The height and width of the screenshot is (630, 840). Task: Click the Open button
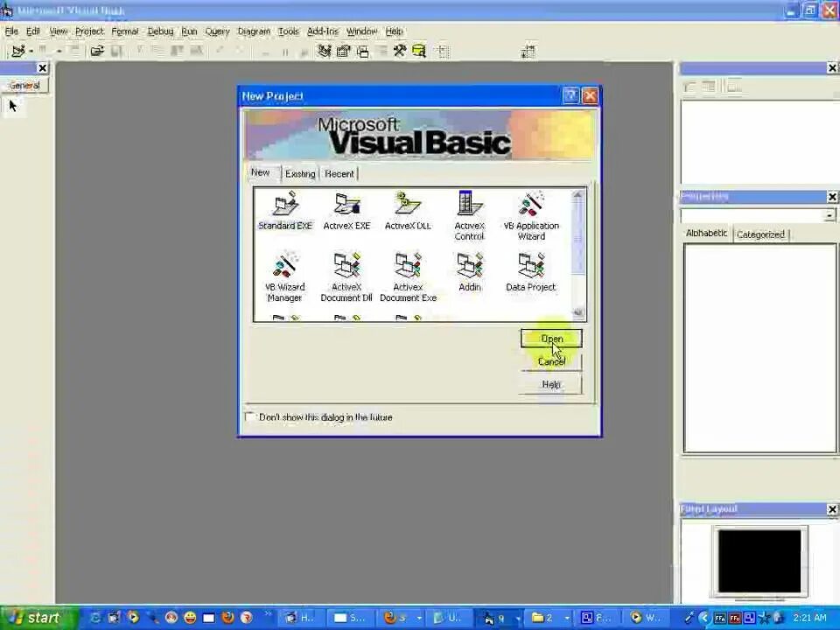(x=551, y=339)
